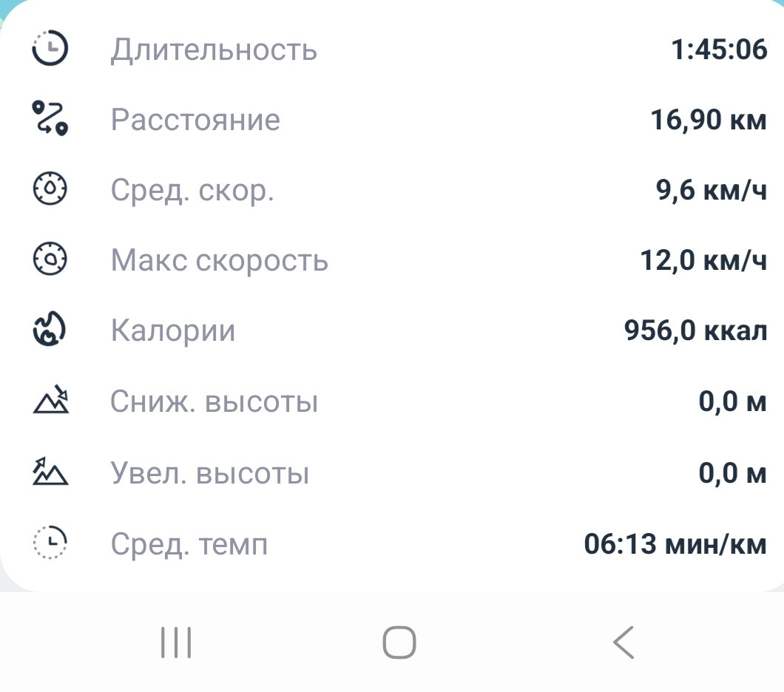This screenshot has width=784, height=692.
Task: Tap the Android back arrow
Action: coord(624,642)
